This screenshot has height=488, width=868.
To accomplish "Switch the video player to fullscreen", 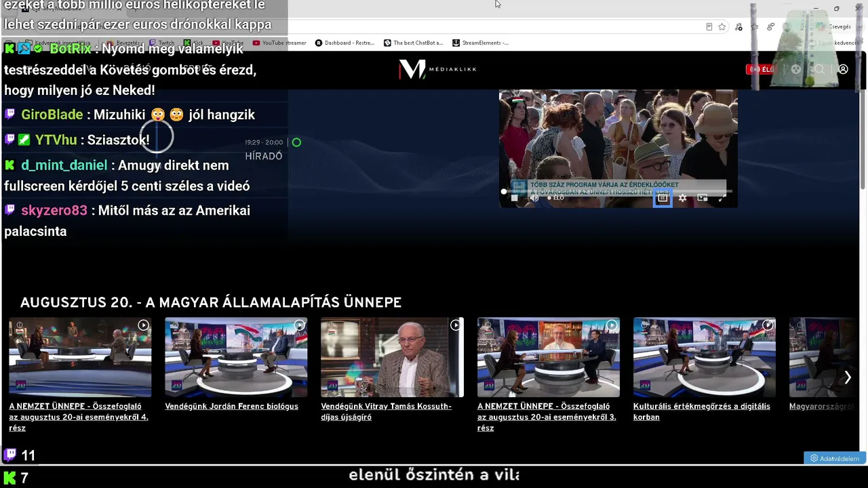I will pyautogui.click(x=722, y=198).
